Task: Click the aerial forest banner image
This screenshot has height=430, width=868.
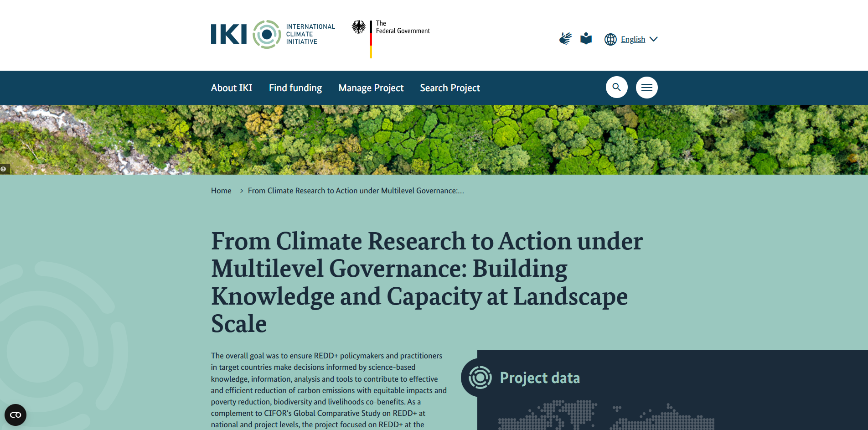Action: (433, 140)
